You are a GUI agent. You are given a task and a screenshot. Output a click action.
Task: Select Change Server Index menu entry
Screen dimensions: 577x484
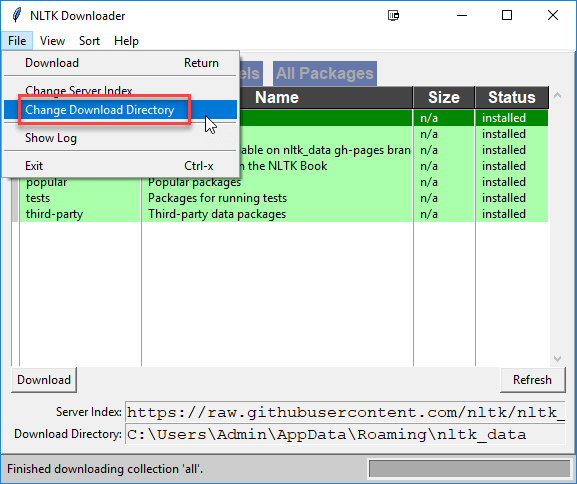(120, 90)
